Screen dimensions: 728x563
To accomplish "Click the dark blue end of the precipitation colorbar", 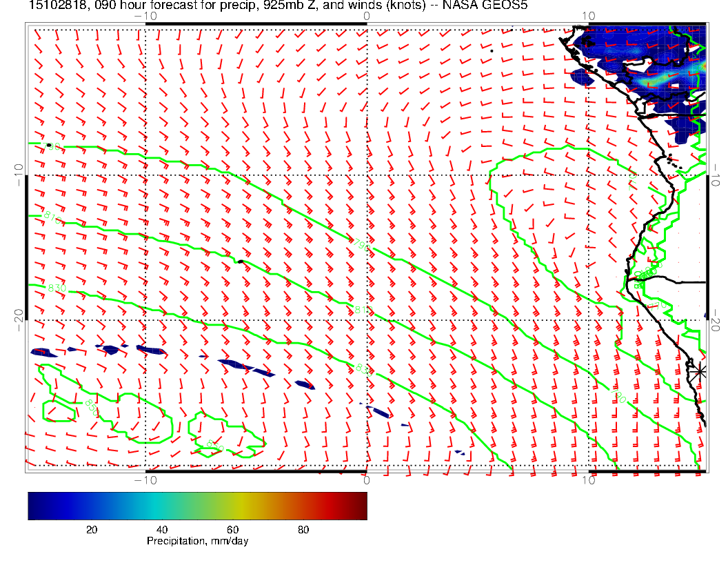I will [34, 505].
